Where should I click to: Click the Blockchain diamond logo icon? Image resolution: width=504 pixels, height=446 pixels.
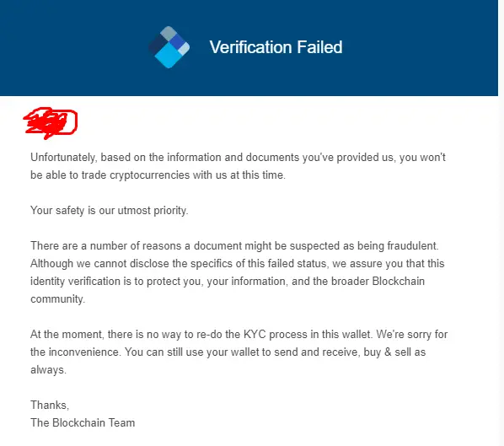pyautogui.click(x=169, y=47)
